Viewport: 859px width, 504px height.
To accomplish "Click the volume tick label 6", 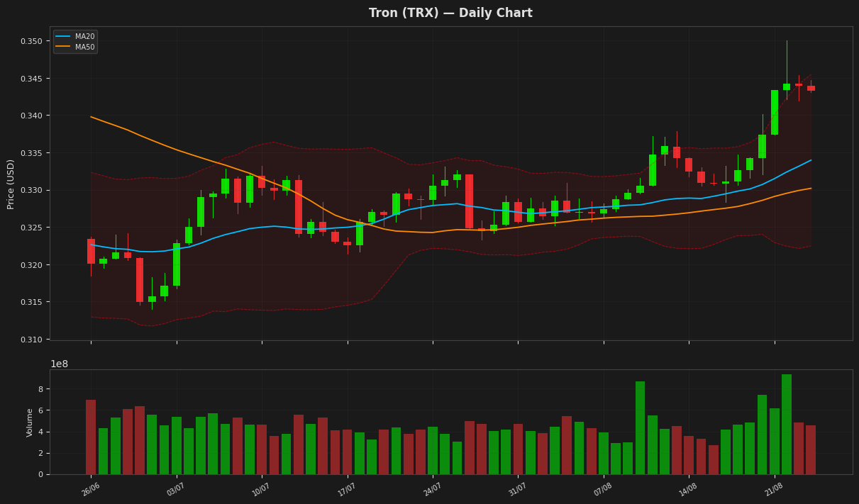I will pyautogui.click(x=42, y=410).
